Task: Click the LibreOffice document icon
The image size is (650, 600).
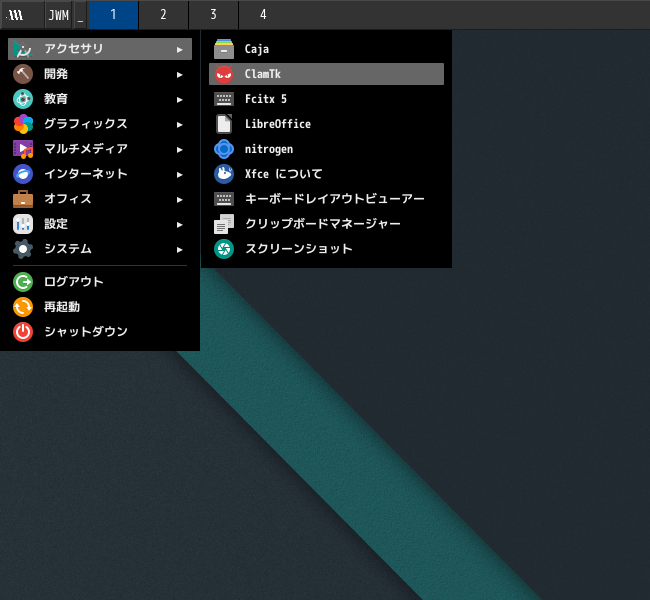Action: 224,124
